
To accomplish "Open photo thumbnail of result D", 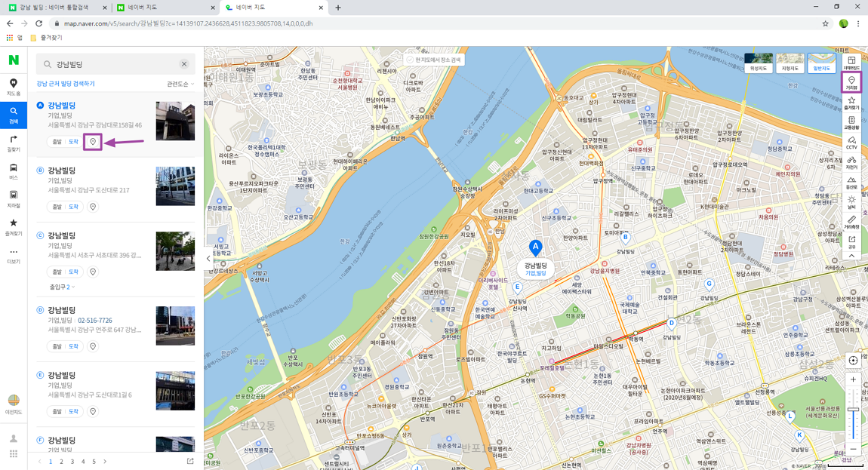I will pos(175,325).
